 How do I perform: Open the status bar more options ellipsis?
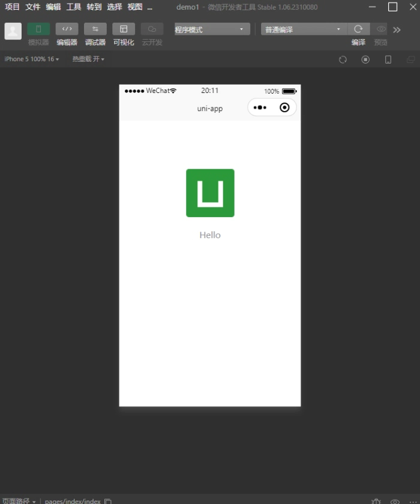pyautogui.click(x=413, y=502)
